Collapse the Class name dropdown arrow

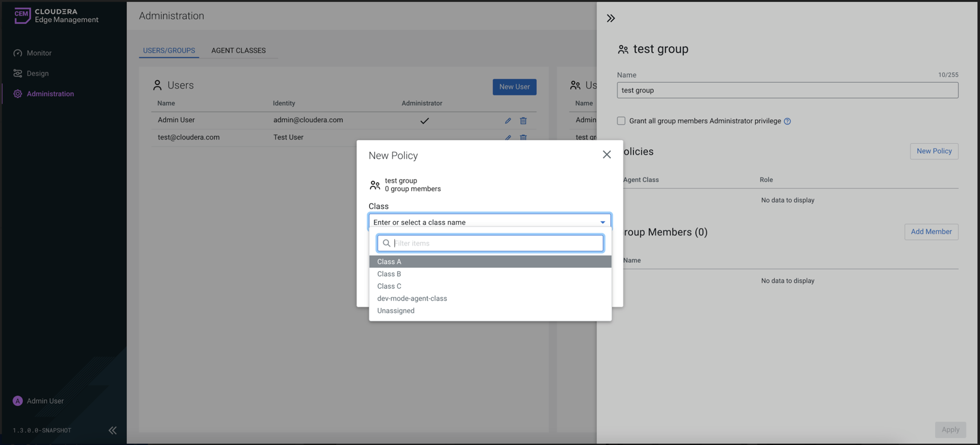[602, 222]
